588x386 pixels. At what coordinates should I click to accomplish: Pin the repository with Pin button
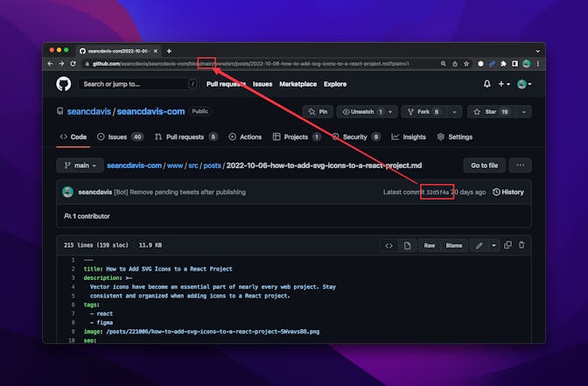[317, 112]
